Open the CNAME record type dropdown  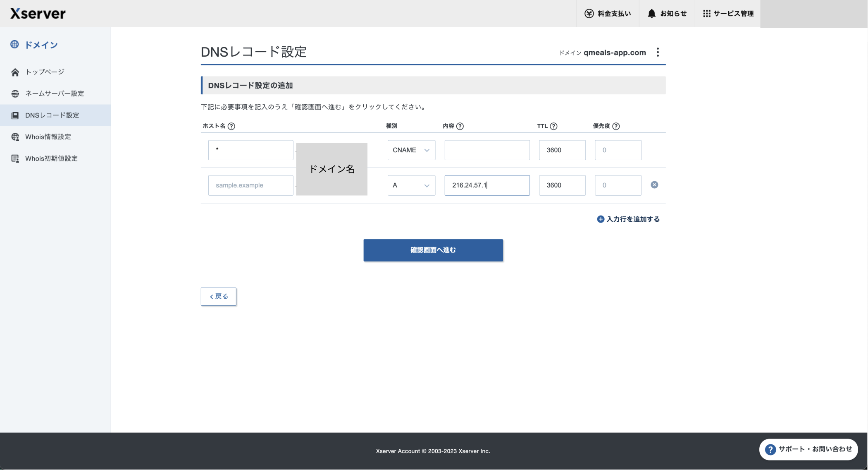(x=411, y=150)
